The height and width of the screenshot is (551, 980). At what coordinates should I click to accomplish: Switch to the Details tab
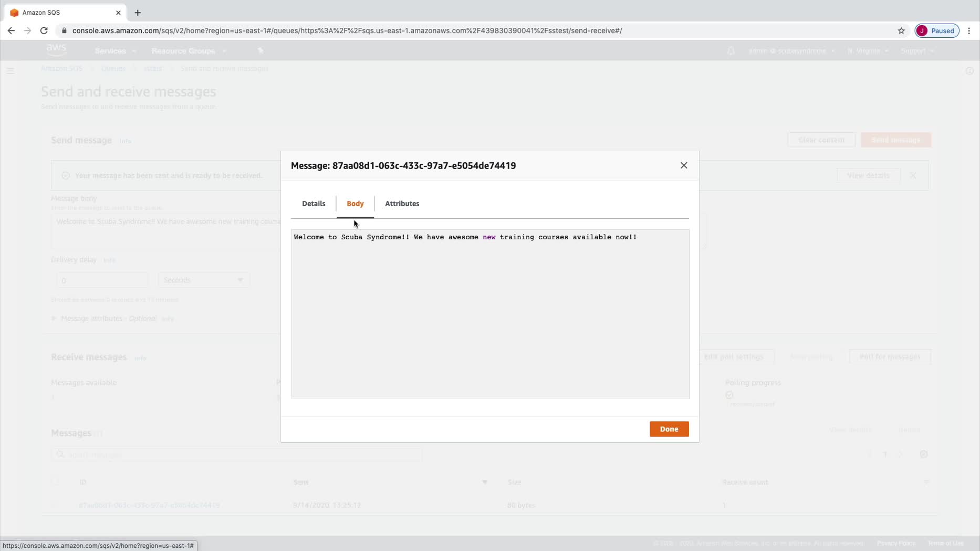tap(314, 204)
